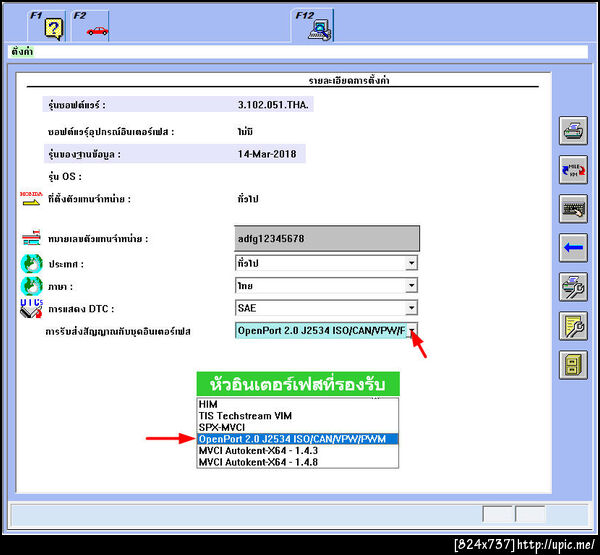The width and height of the screenshot is (600, 555).
Task: Click the second blank status bar button
Action: point(530,514)
